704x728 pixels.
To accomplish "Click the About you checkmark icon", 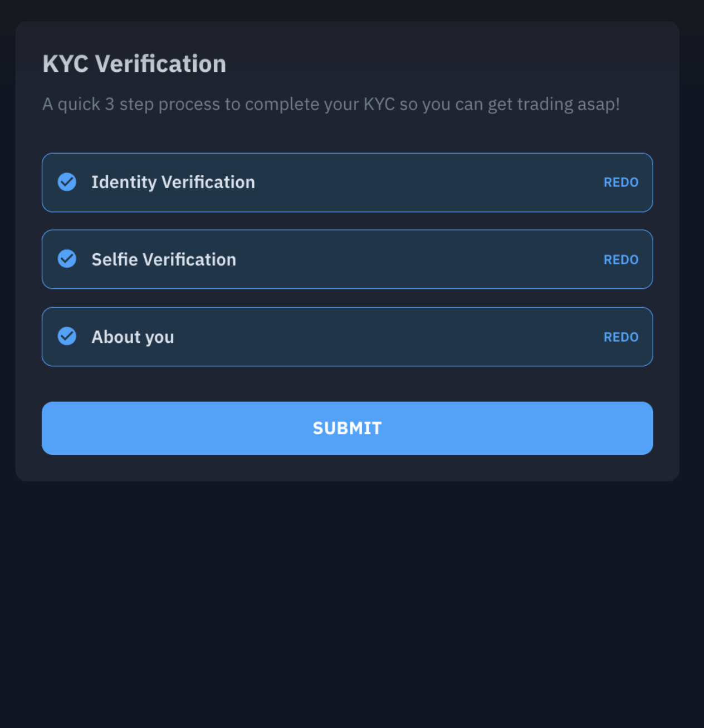I will (67, 336).
